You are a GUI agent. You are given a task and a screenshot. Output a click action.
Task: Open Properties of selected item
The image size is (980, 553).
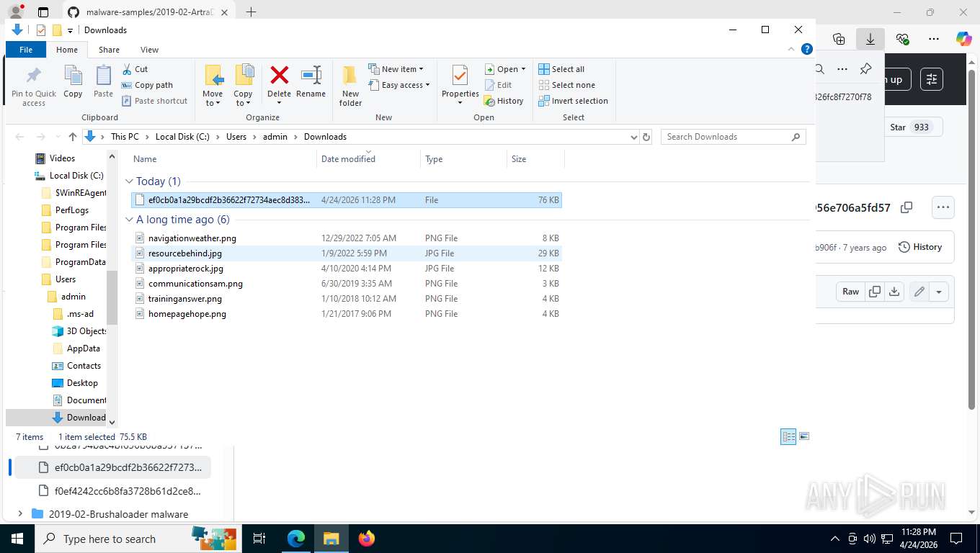pos(460,85)
